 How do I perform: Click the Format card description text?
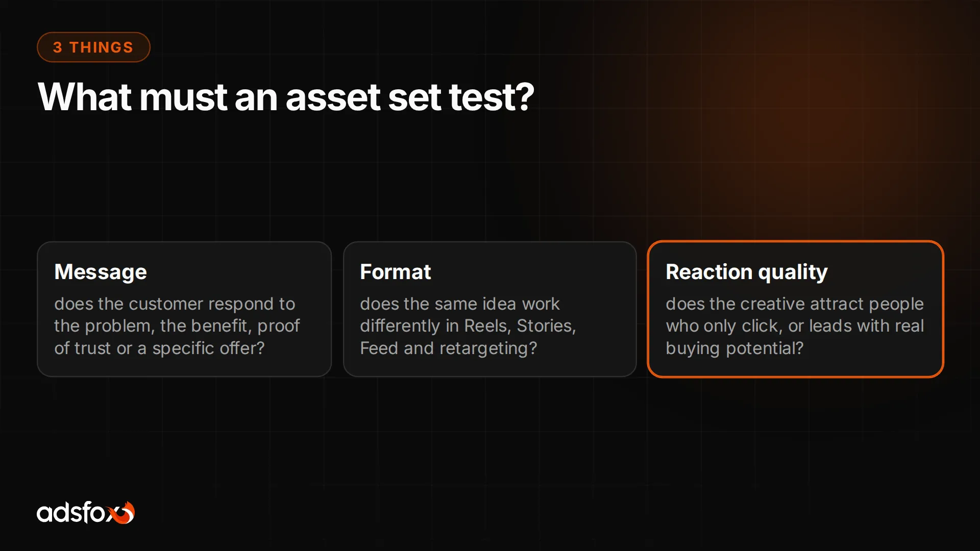coord(468,326)
